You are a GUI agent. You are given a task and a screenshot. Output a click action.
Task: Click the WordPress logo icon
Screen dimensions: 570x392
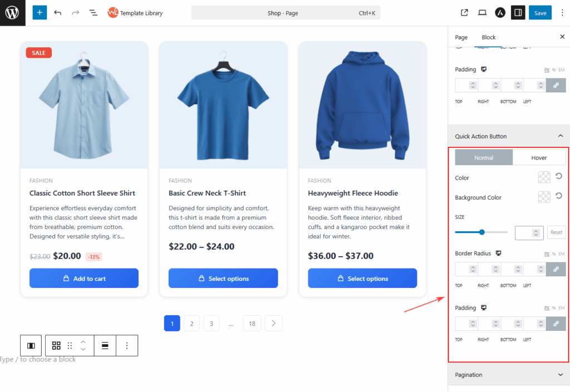click(x=12, y=13)
